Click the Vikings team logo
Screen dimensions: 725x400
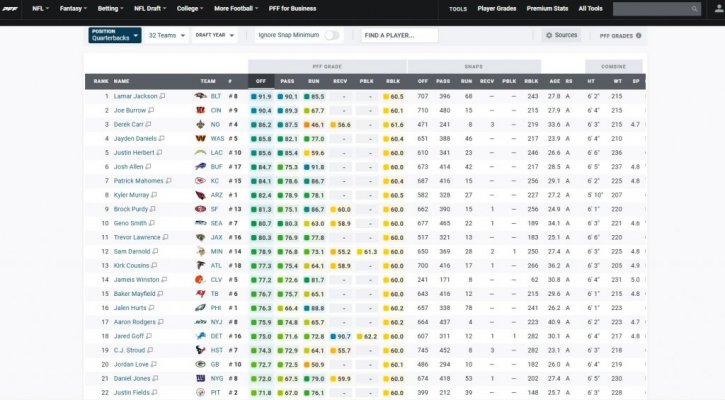200,252
